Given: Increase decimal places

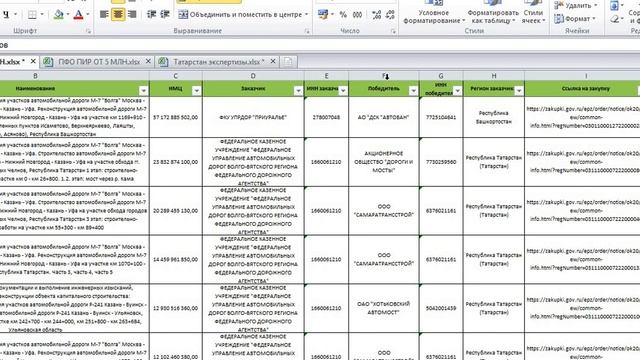Looking at the screenshot, I should pyautogui.click(x=376, y=15).
